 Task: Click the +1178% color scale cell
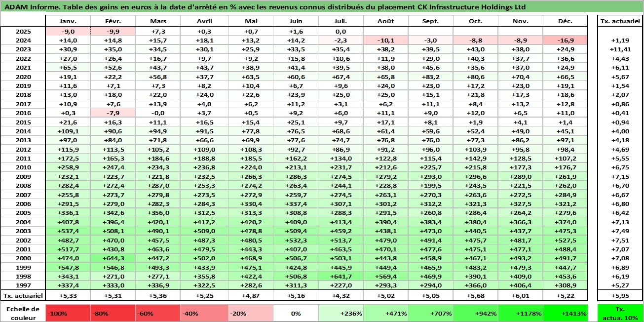(520, 313)
